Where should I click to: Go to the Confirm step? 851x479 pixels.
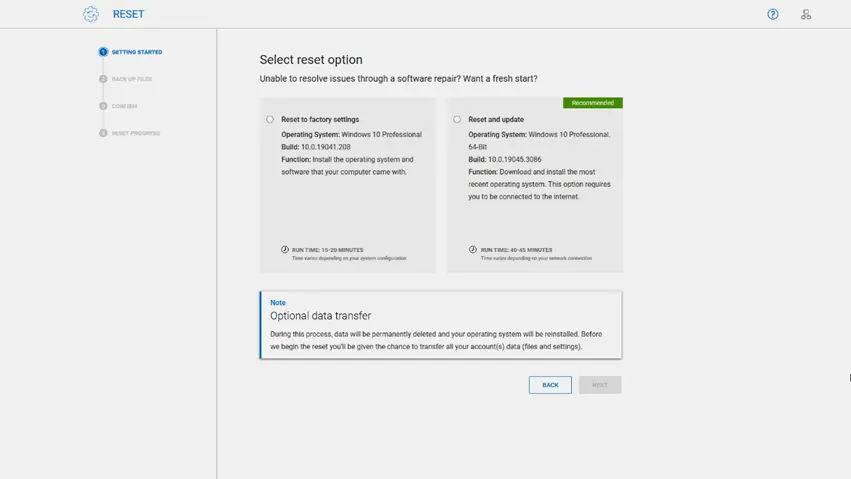118,106
